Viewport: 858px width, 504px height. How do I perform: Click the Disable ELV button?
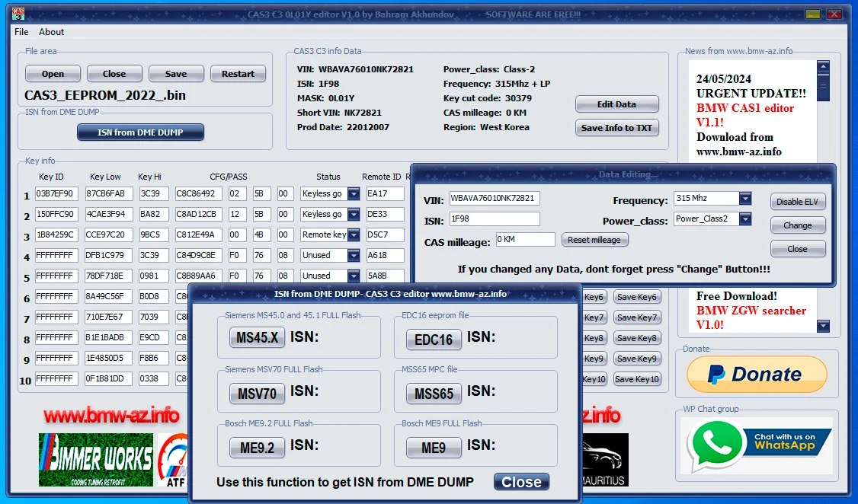point(797,202)
